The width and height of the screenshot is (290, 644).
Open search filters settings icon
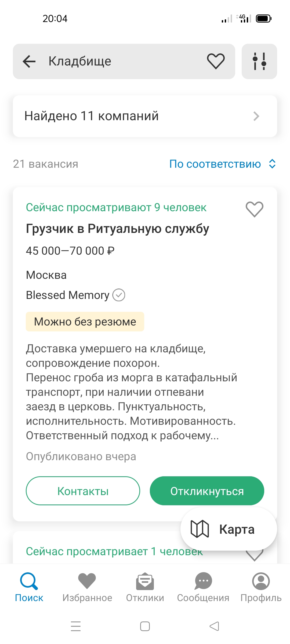pyautogui.click(x=259, y=61)
